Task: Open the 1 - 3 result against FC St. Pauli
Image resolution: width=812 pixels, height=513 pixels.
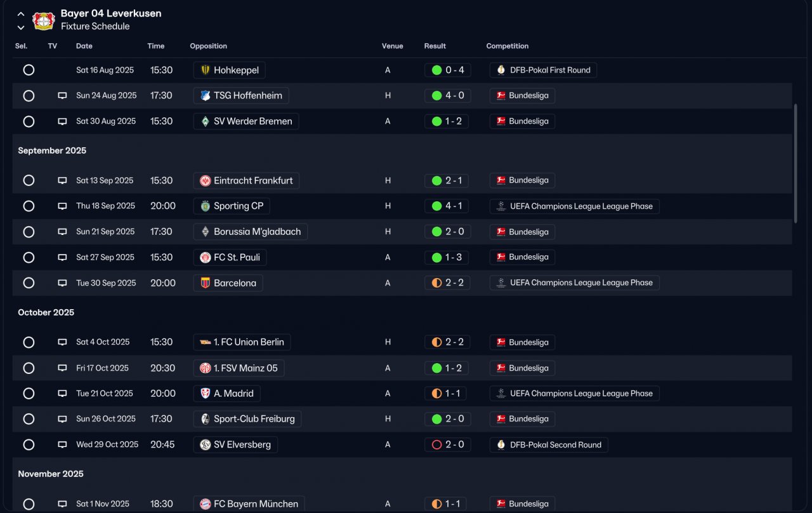Action: click(447, 257)
